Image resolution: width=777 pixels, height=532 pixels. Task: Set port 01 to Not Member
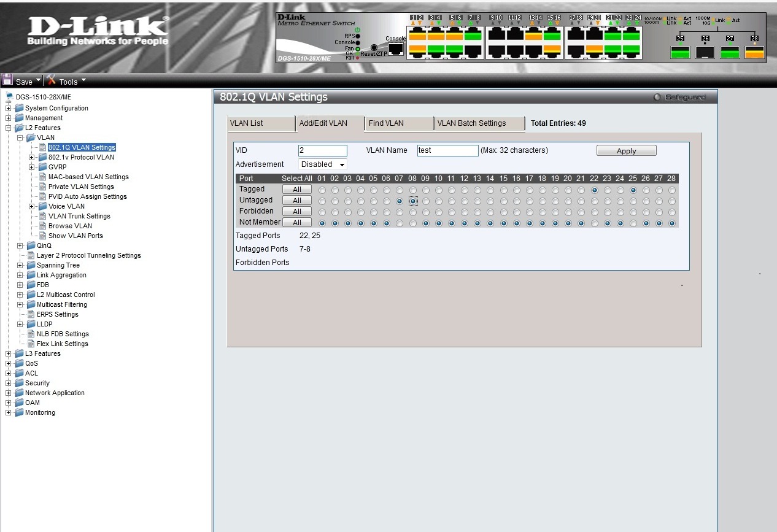(323, 222)
